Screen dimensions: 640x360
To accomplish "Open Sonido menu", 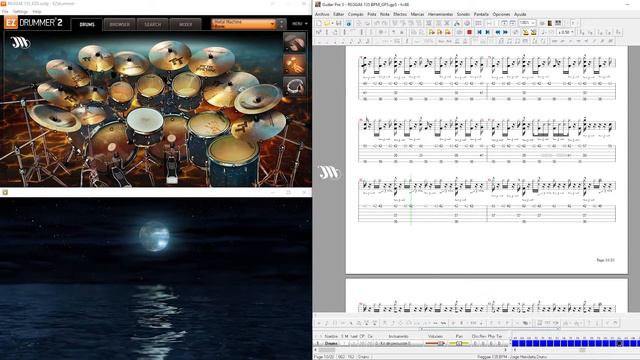I will click(x=463, y=14).
